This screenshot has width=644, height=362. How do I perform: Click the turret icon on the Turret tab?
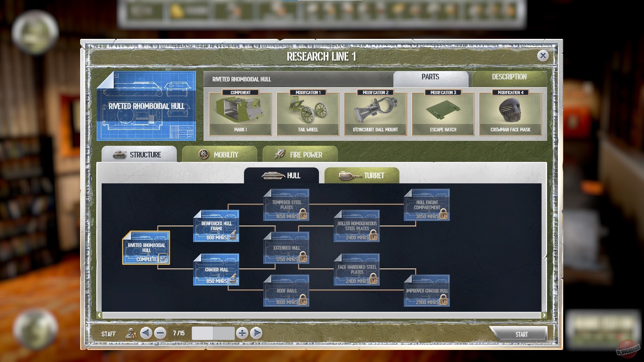(347, 175)
